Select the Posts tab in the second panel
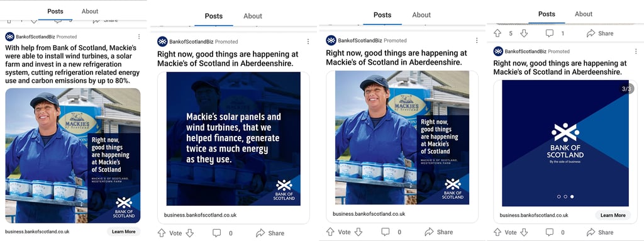Image resolution: width=644 pixels, height=241 pixels. pos(214,16)
